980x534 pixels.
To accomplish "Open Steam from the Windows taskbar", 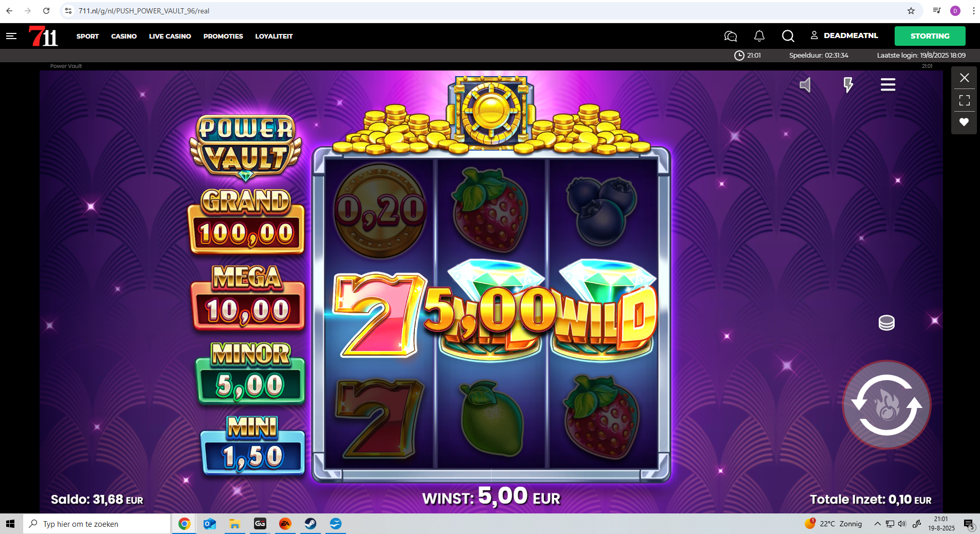I will point(311,524).
